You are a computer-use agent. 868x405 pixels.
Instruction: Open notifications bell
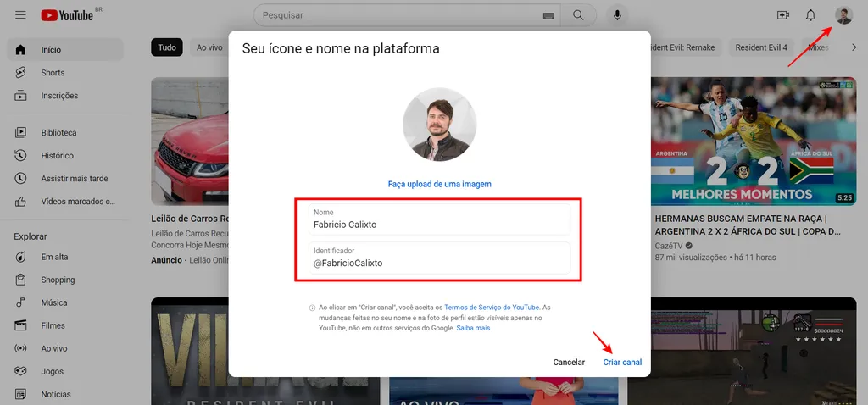[x=810, y=15]
